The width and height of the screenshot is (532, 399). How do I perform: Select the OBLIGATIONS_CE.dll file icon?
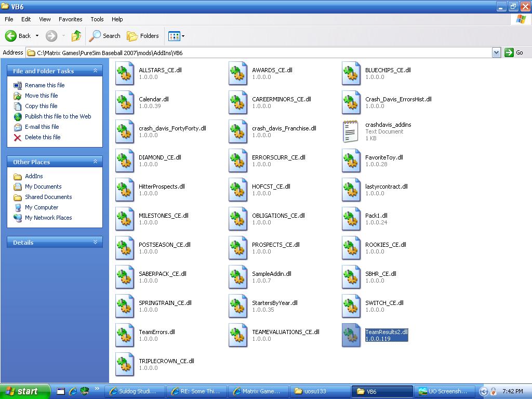point(238,219)
